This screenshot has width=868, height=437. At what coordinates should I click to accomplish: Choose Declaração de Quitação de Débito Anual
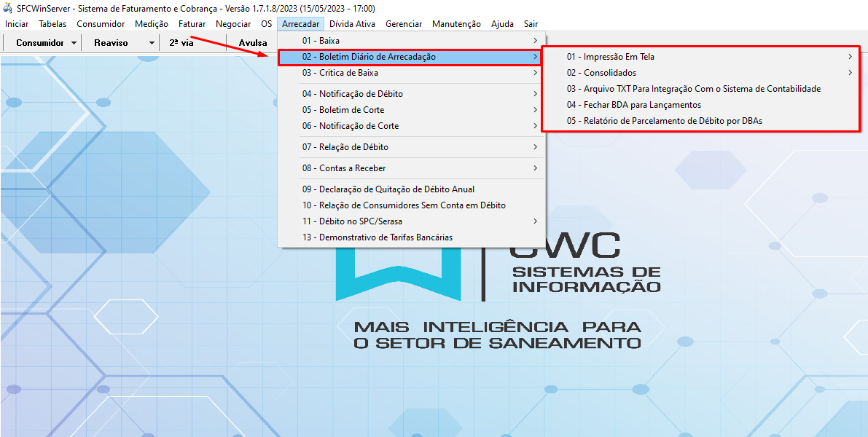point(388,189)
